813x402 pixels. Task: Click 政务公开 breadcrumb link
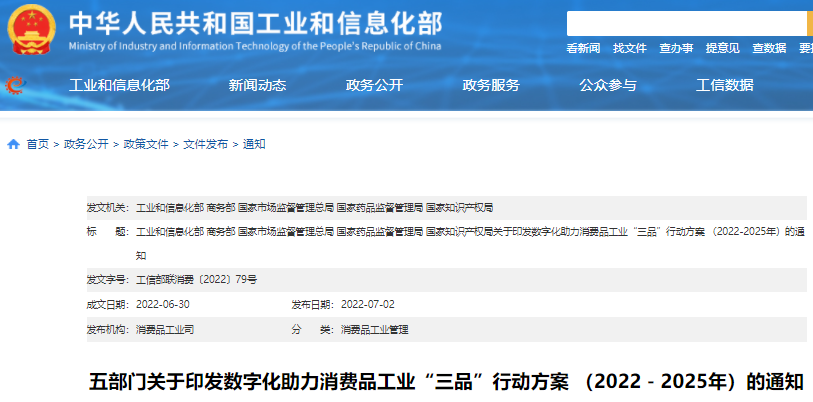coord(86,144)
